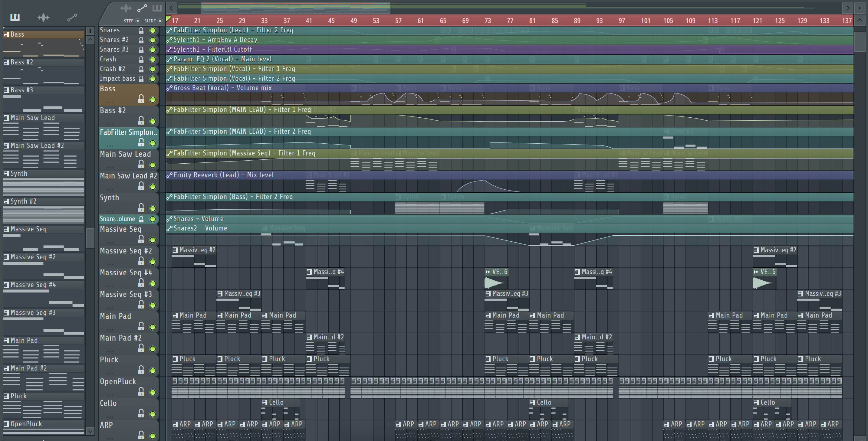
Task: Click the pattern icon beside Synth #2 in picker
Action: tap(6, 201)
